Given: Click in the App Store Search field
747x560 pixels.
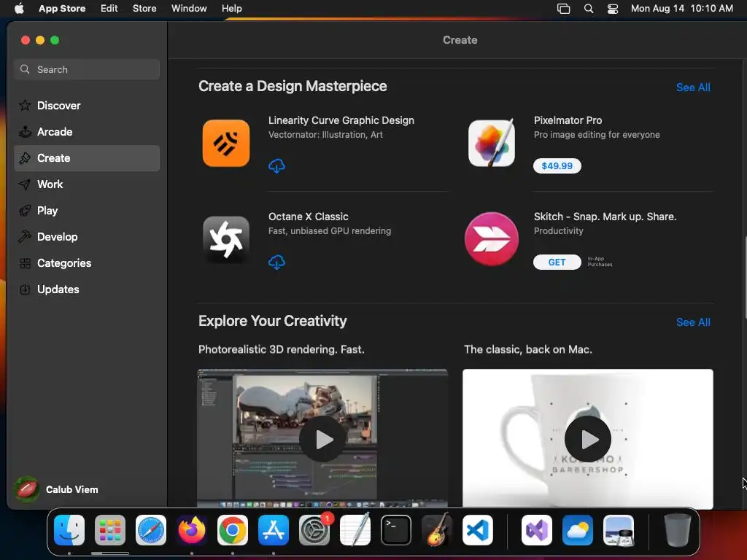Looking at the screenshot, I should point(88,69).
